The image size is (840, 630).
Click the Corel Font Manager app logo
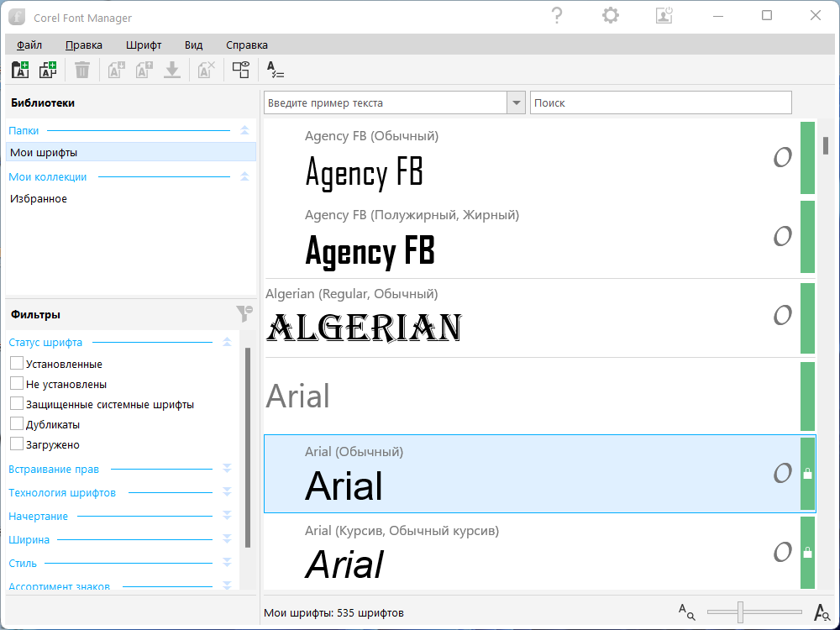[17, 17]
